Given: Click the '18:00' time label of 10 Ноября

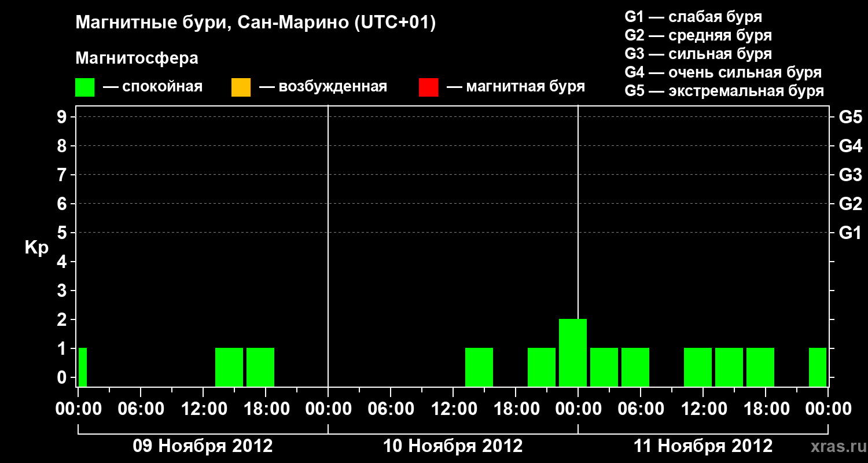Looking at the screenshot, I should (x=516, y=409).
